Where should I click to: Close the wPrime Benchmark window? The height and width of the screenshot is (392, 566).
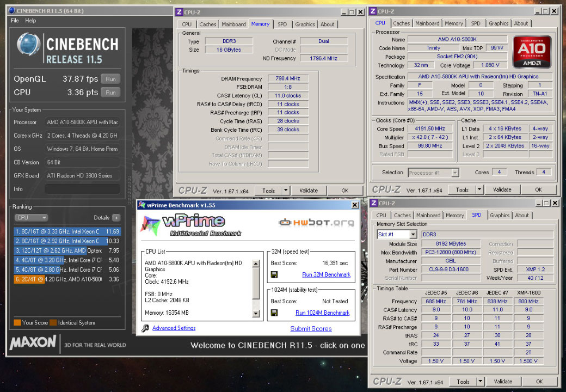click(x=355, y=205)
